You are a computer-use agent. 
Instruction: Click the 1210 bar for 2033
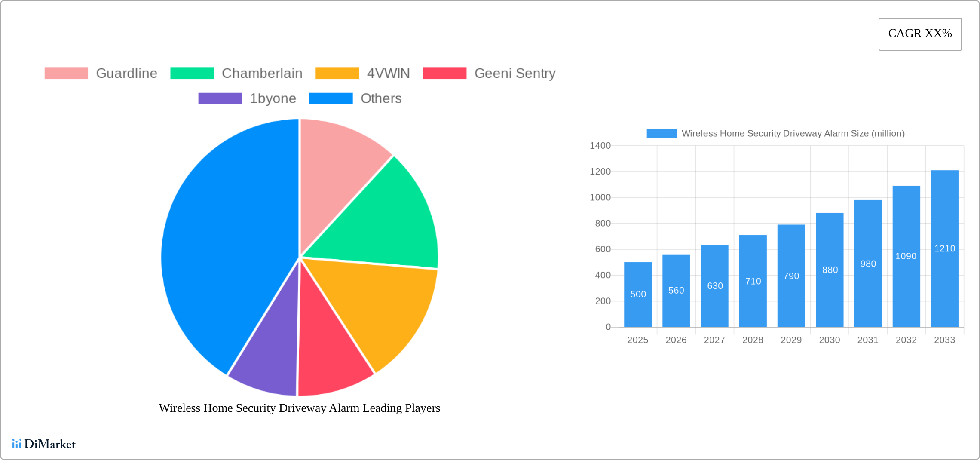(x=944, y=258)
